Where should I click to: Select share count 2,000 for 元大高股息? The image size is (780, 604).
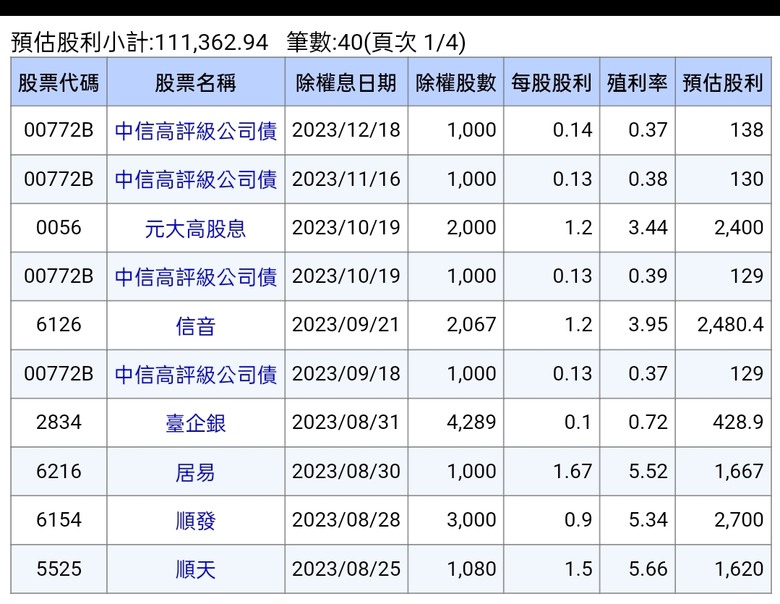(472, 228)
